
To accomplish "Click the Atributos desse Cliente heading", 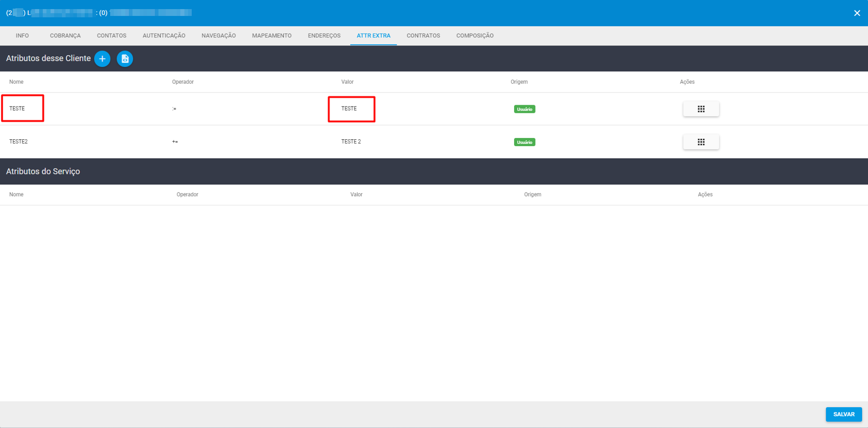I will (48, 58).
